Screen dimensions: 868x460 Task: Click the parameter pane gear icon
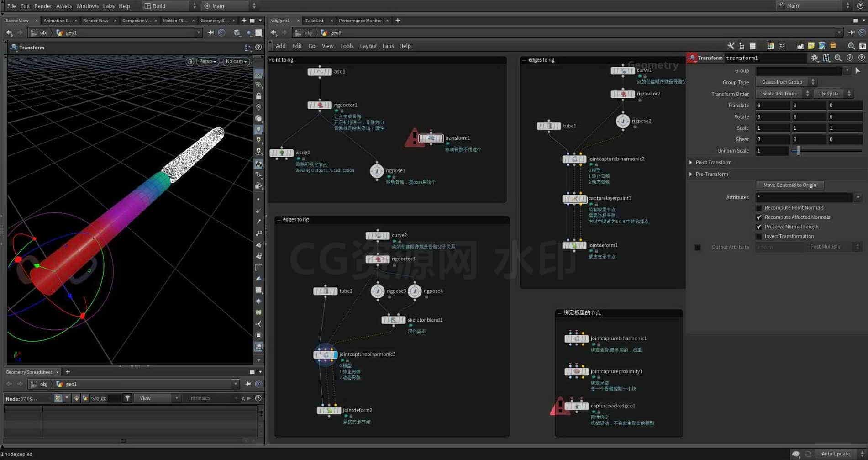tap(815, 58)
